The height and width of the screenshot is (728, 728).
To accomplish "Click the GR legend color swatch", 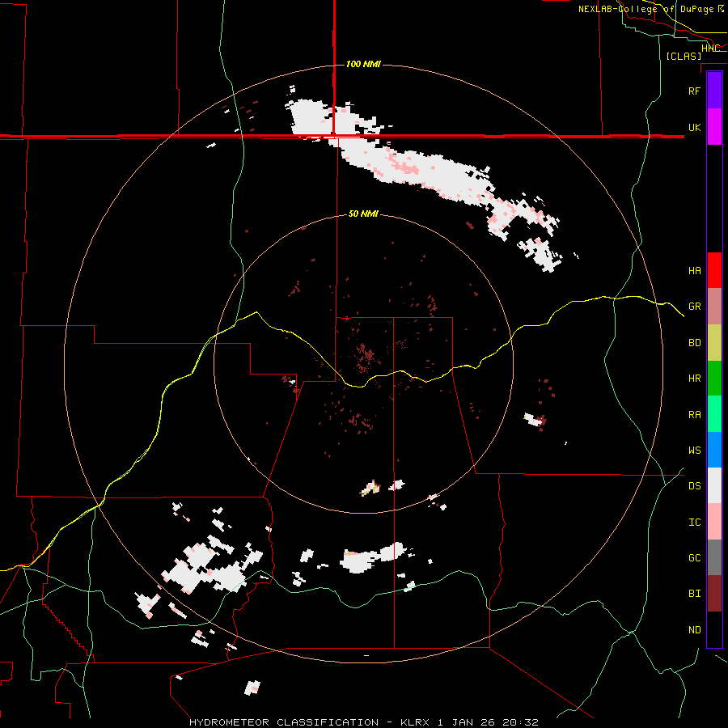I will pyautogui.click(x=714, y=307).
